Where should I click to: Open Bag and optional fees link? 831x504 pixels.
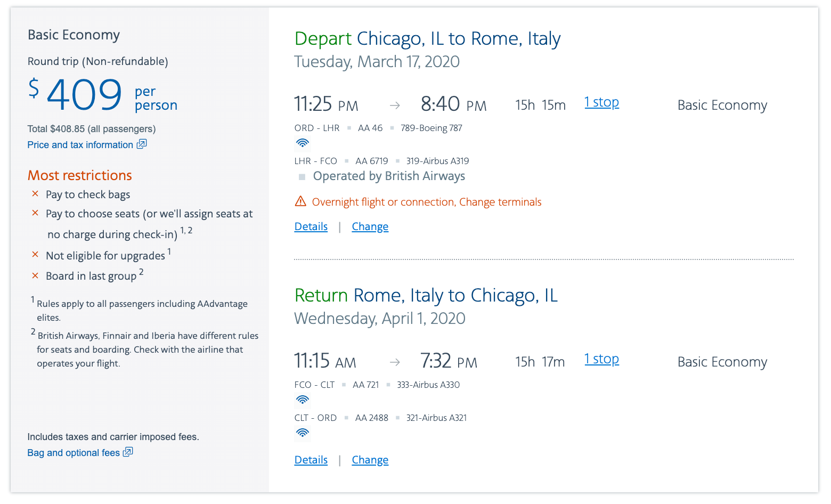[74, 453]
